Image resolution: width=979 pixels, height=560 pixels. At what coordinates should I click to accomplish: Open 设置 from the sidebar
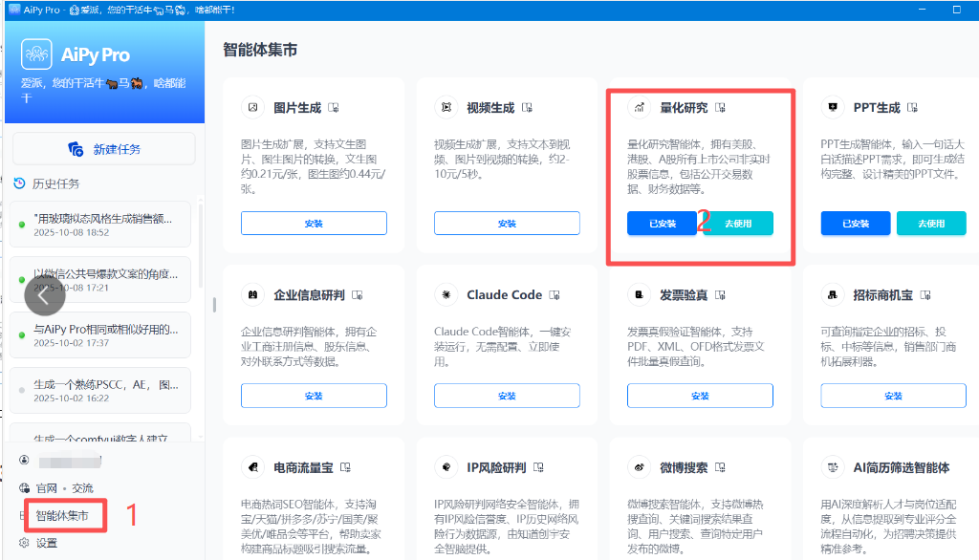[x=47, y=543]
